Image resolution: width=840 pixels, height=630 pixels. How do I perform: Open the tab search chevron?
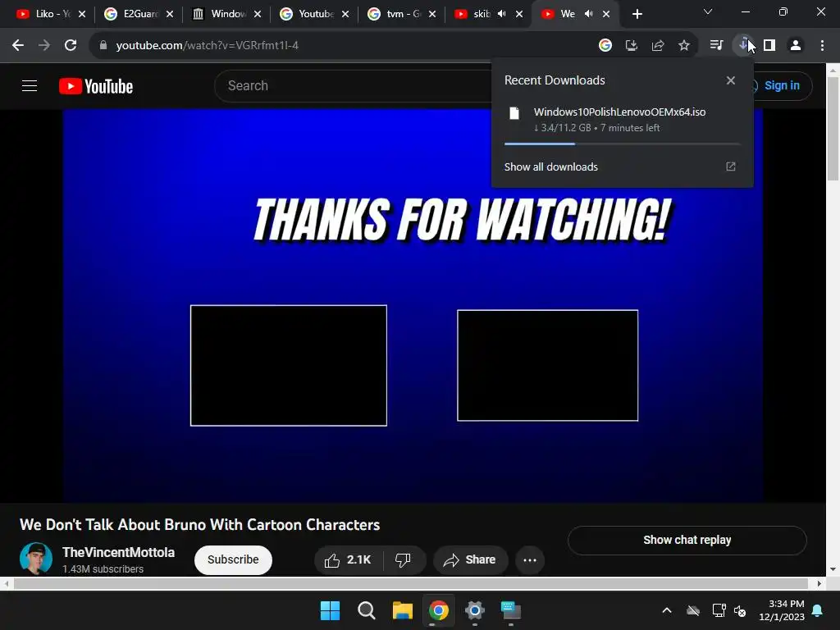click(708, 11)
